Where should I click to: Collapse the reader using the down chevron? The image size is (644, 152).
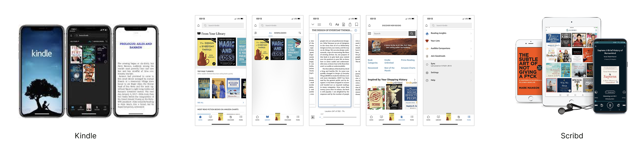tap(313, 25)
